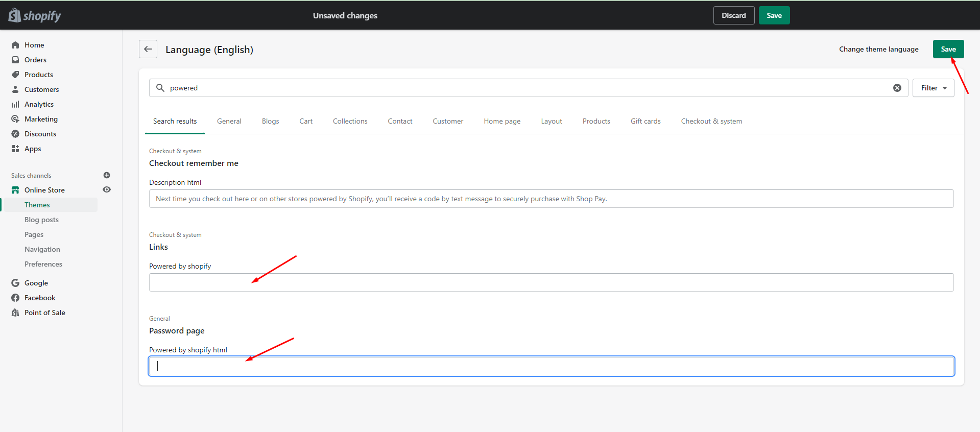The width and height of the screenshot is (980, 432).
Task: Click the Apps grid icon
Action: (x=15, y=149)
